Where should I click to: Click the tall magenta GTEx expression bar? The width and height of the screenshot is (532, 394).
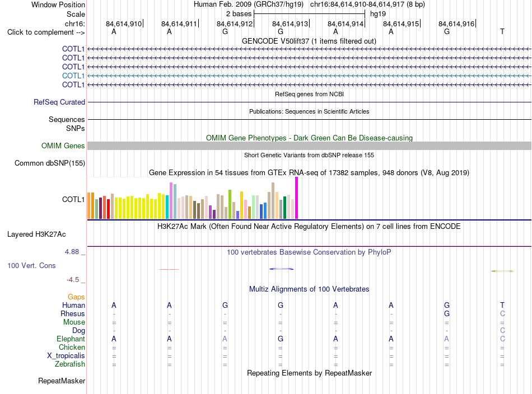pos(297,198)
